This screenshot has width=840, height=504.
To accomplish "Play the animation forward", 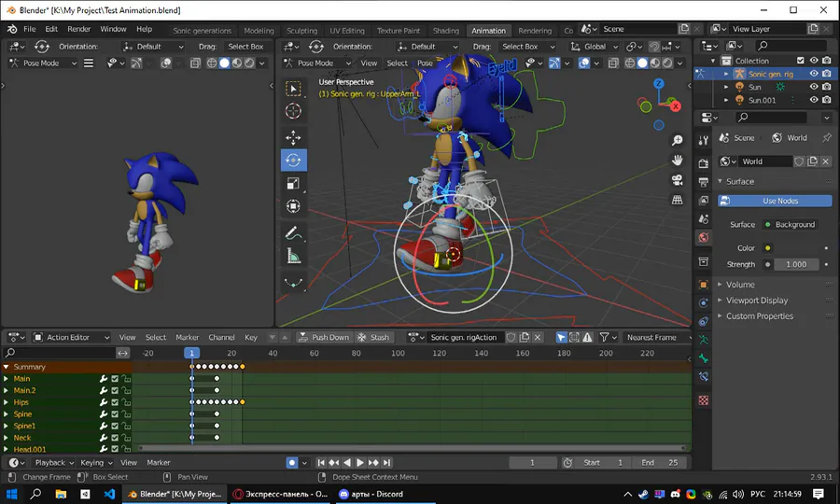I will pyautogui.click(x=360, y=463).
